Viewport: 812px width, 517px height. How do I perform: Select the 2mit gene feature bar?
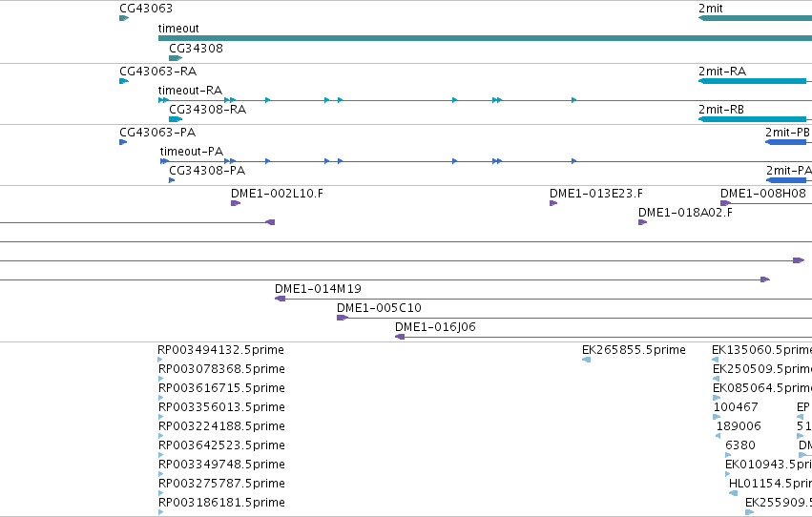(x=755, y=18)
